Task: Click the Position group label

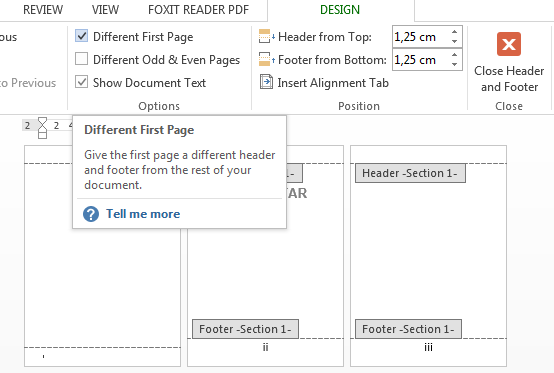Action: point(359,106)
